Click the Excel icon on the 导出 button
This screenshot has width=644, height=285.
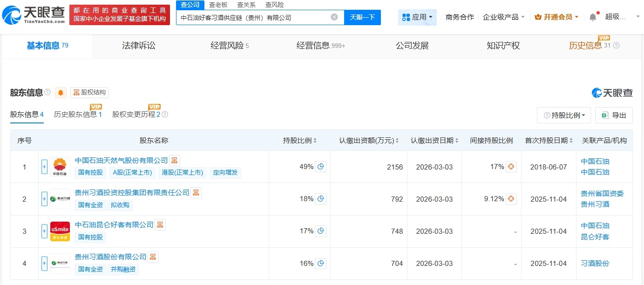click(605, 115)
